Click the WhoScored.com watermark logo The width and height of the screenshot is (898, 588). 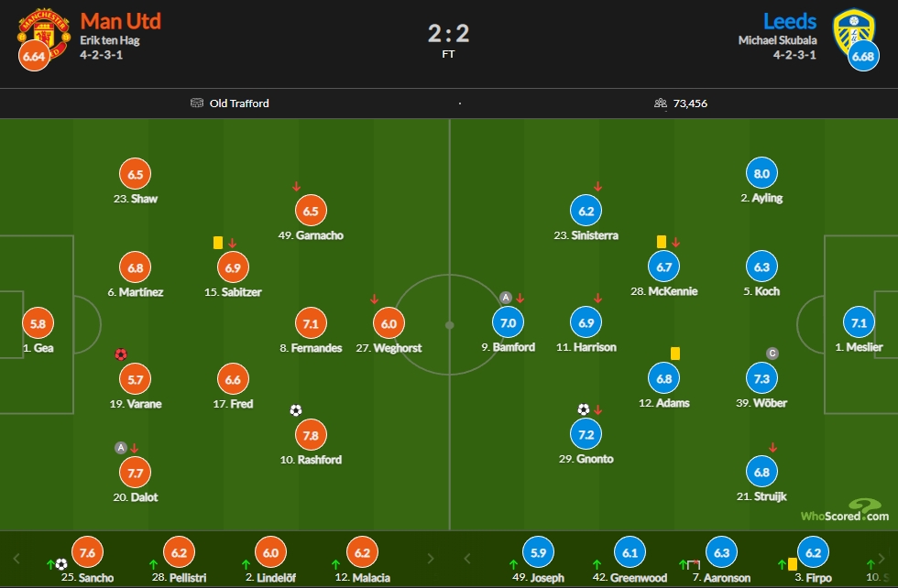click(x=845, y=510)
